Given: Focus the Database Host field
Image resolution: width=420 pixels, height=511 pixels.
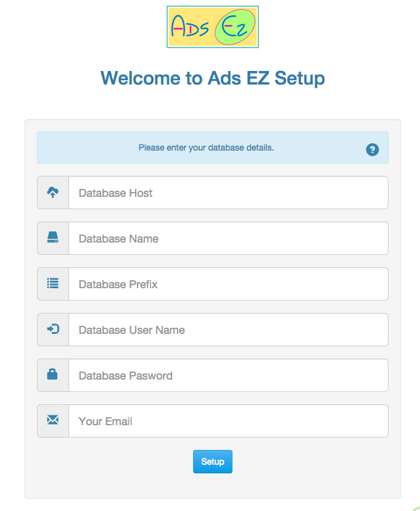Looking at the screenshot, I should coord(228,193).
